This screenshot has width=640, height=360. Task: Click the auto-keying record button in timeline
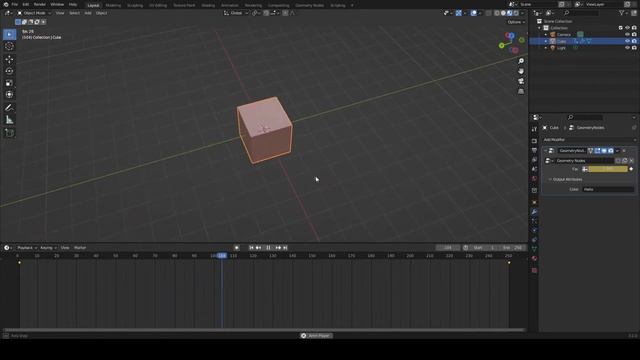pyautogui.click(x=237, y=248)
